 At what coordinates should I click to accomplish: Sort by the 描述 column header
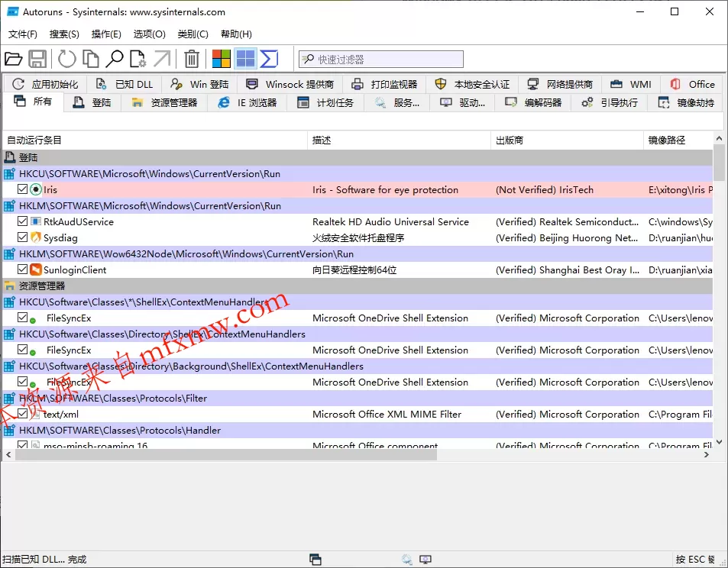click(x=399, y=140)
